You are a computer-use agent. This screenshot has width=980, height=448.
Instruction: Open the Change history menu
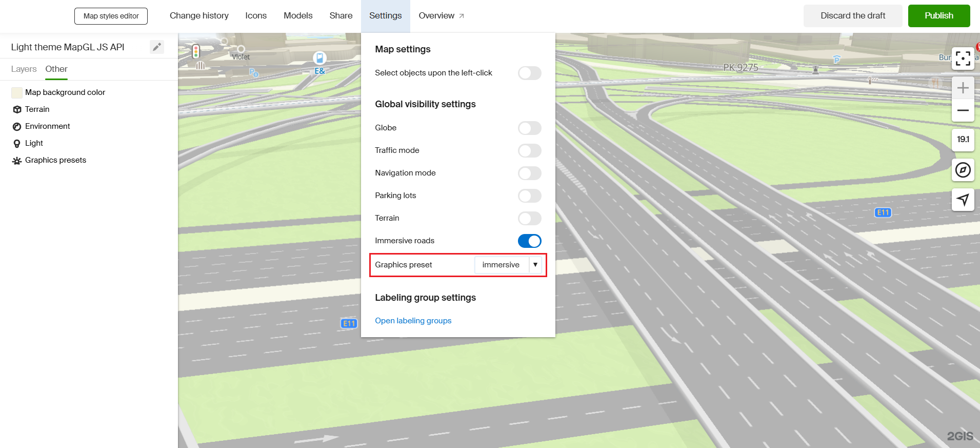coord(199,16)
